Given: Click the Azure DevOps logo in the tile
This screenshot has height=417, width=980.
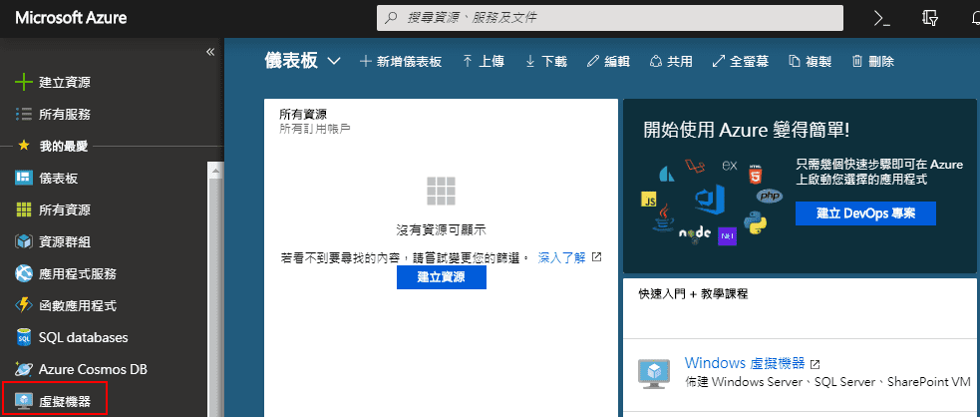Looking at the screenshot, I should [x=710, y=199].
